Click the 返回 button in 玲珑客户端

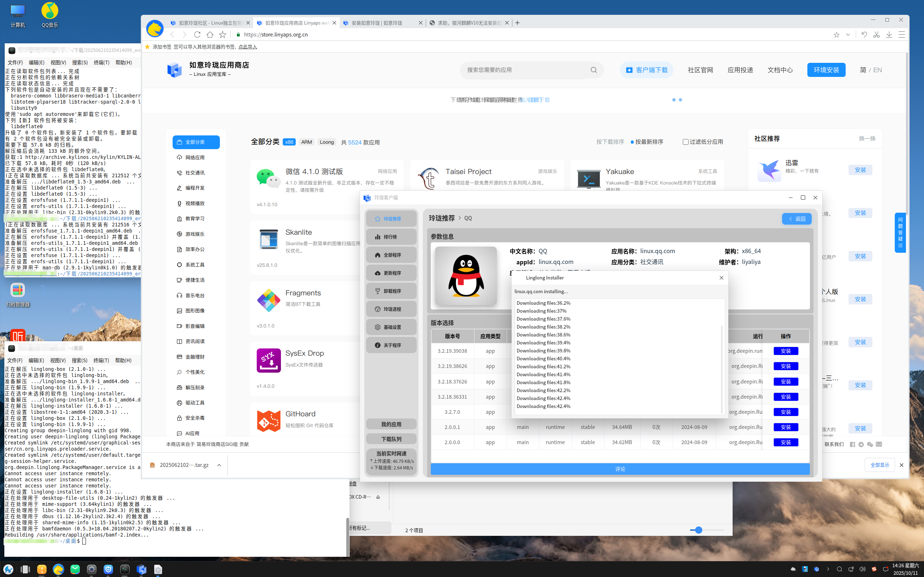pyautogui.click(x=796, y=219)
